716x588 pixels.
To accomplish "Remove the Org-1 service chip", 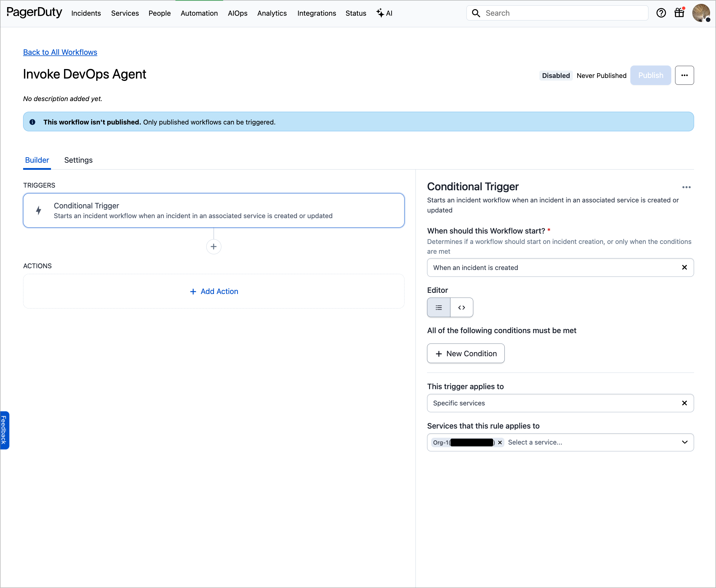I will click(500, 442).
